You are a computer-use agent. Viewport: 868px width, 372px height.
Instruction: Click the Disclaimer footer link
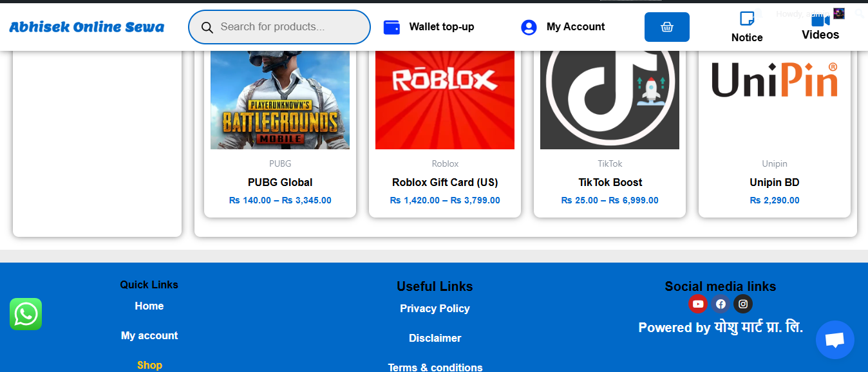click(x=435, y=339)
